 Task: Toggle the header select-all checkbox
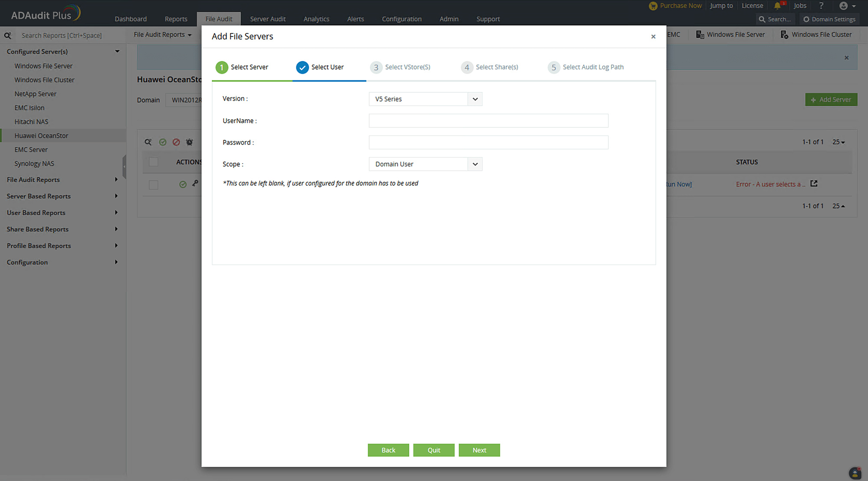[x=154, y=162]
